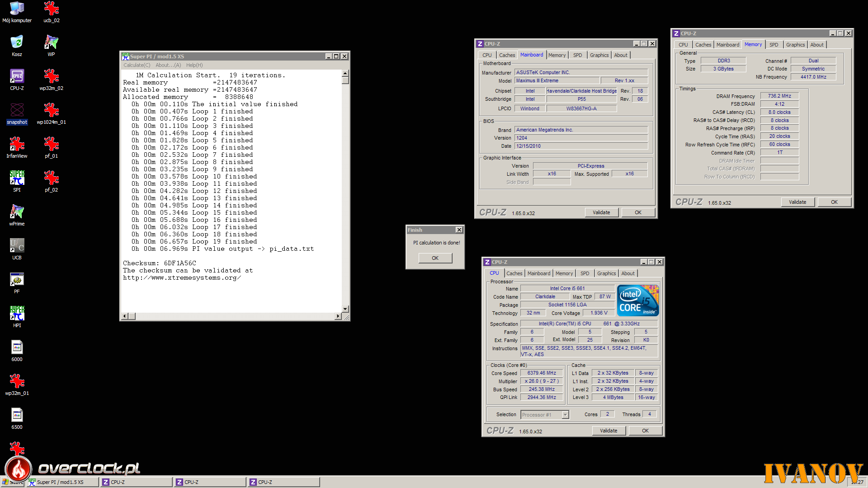Expand the Processor #1 selection dropdown
This screenshot has height=488, width=868.
point(565,415)
